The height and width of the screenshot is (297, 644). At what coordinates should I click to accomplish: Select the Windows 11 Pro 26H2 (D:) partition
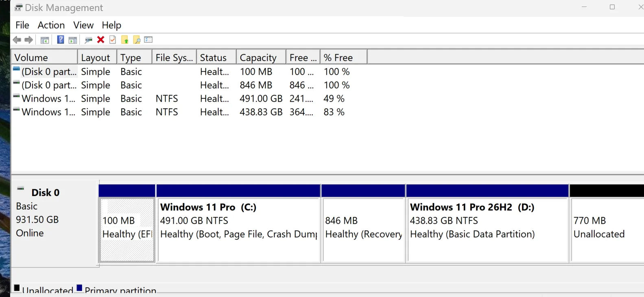[x=487, y=230]
